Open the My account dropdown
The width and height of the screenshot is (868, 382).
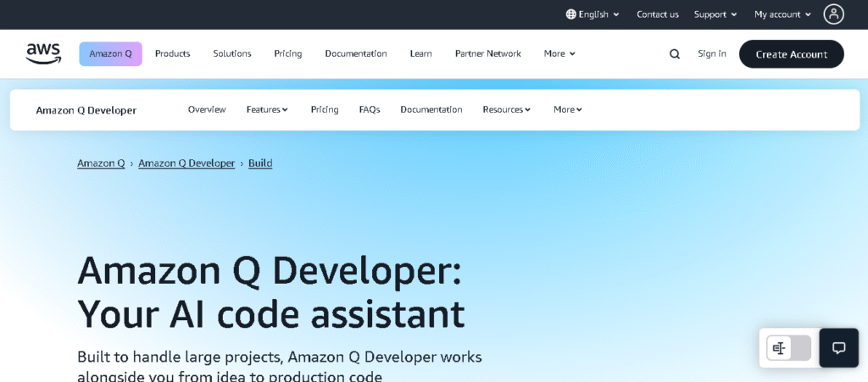(782, 14)
